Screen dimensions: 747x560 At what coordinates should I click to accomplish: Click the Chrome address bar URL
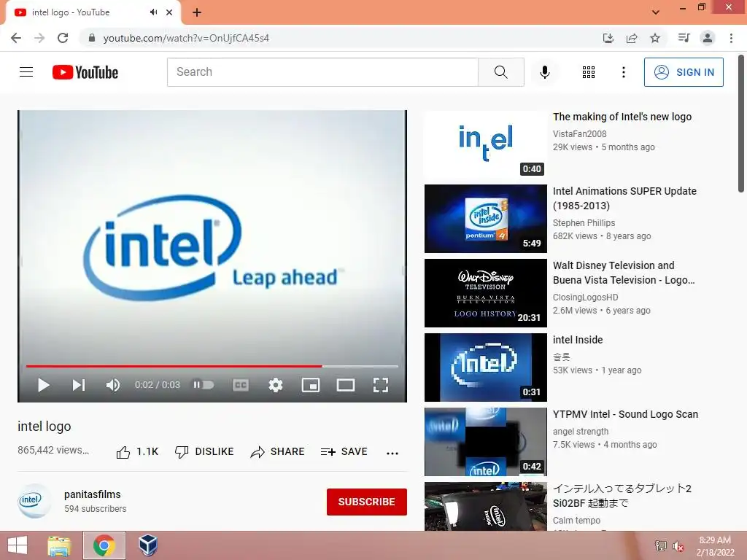[x=186, y=38]
